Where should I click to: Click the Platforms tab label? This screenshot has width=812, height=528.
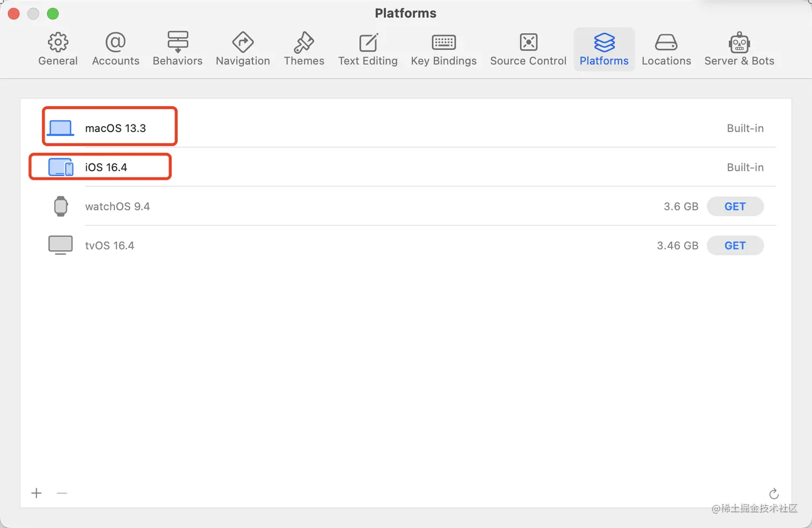(604, 61)
